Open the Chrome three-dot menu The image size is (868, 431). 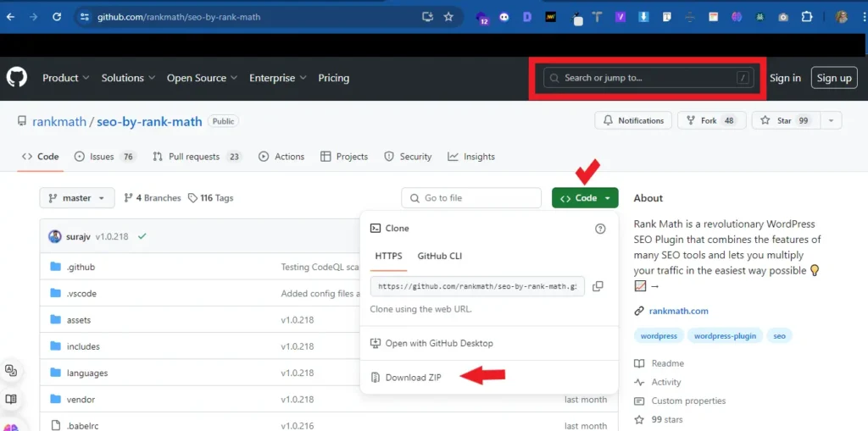pyautogui.click(x=863, y=17)
